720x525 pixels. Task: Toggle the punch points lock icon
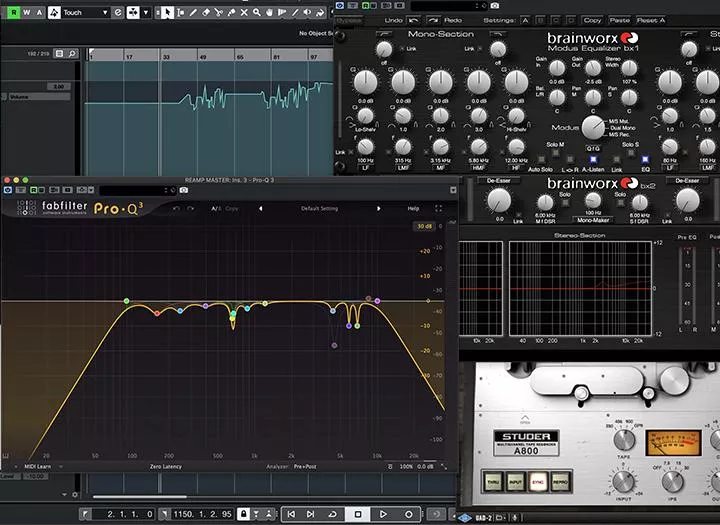point(243,514)
